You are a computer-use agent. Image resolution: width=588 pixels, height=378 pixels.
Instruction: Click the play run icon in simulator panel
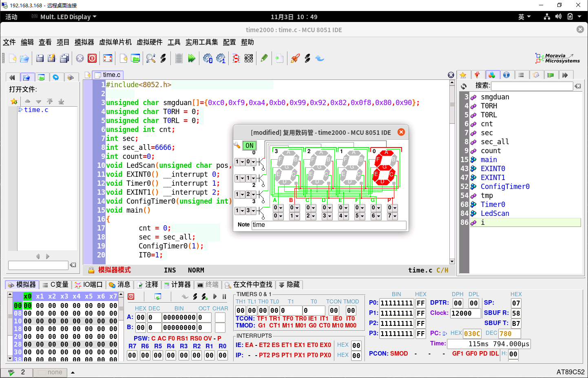point(215,297)
